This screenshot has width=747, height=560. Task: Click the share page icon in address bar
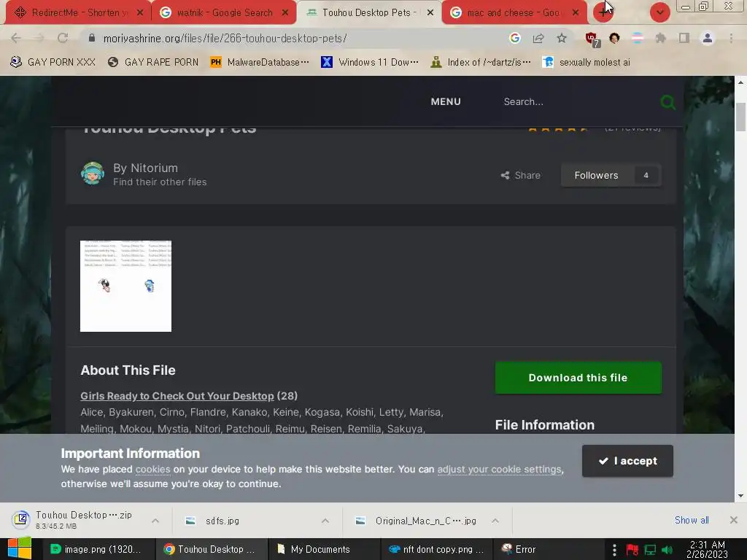[x=538, y=38]
